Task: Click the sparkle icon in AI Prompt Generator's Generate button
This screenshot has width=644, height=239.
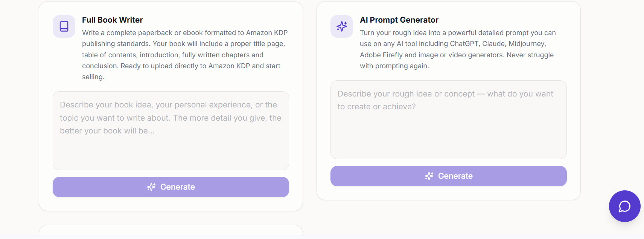Action: (429, 176)
